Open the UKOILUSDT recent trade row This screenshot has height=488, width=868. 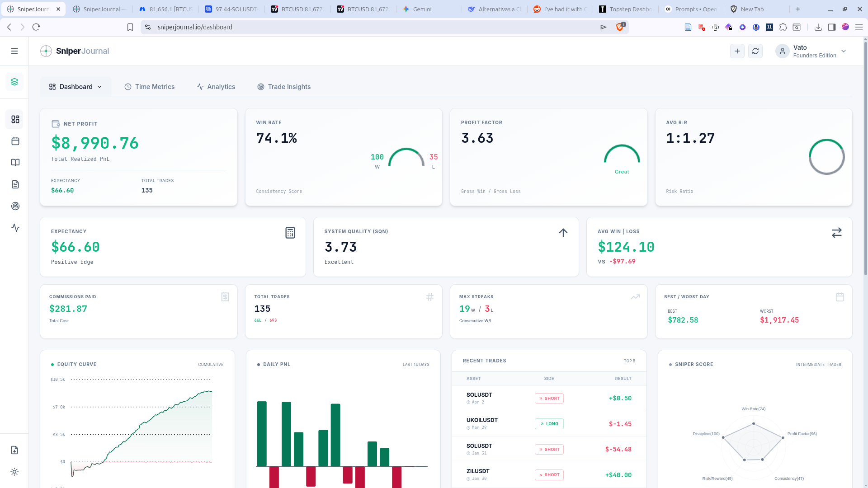click(x=549, y=424)
